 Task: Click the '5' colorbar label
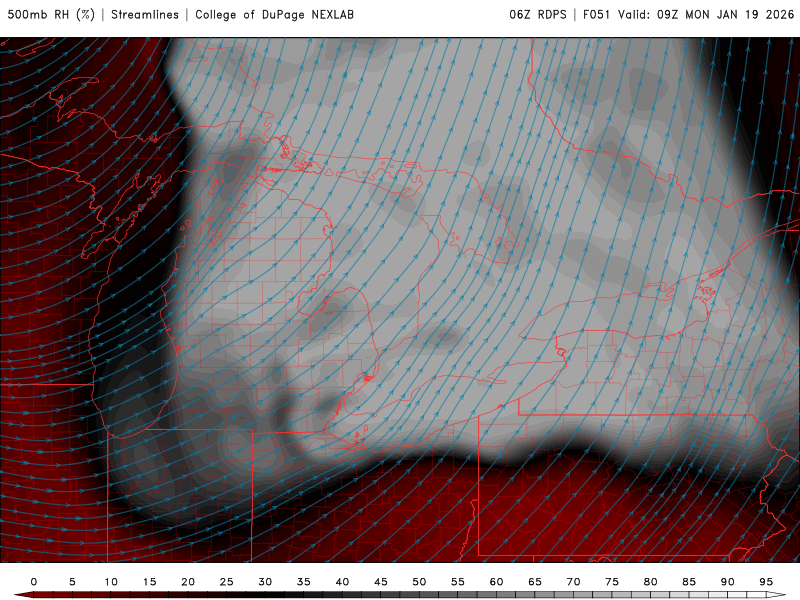(72, 582)
